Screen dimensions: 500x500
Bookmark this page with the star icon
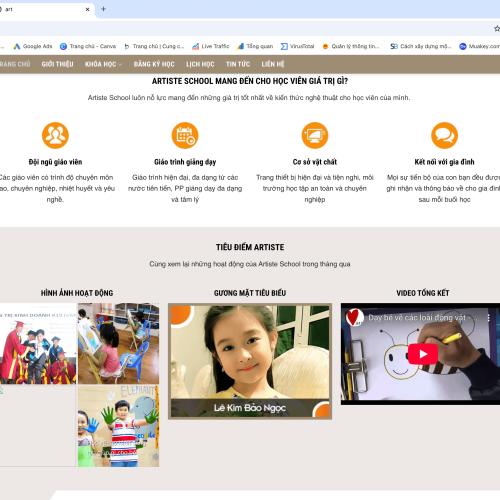(497, 29)
